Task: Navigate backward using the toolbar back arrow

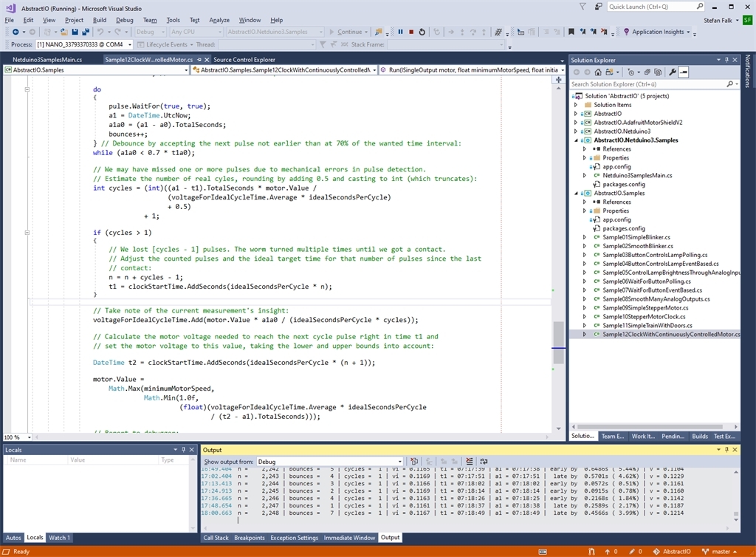Action: pyautogui.click(x=16, y=32)
